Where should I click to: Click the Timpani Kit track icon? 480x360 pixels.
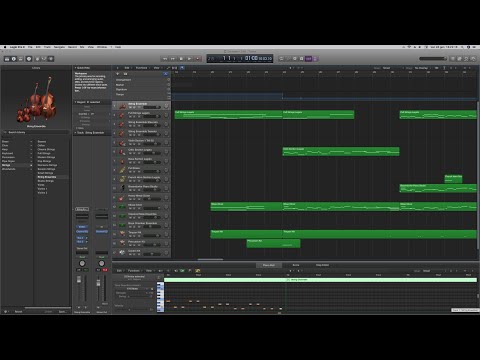click(x=122, y=234)
